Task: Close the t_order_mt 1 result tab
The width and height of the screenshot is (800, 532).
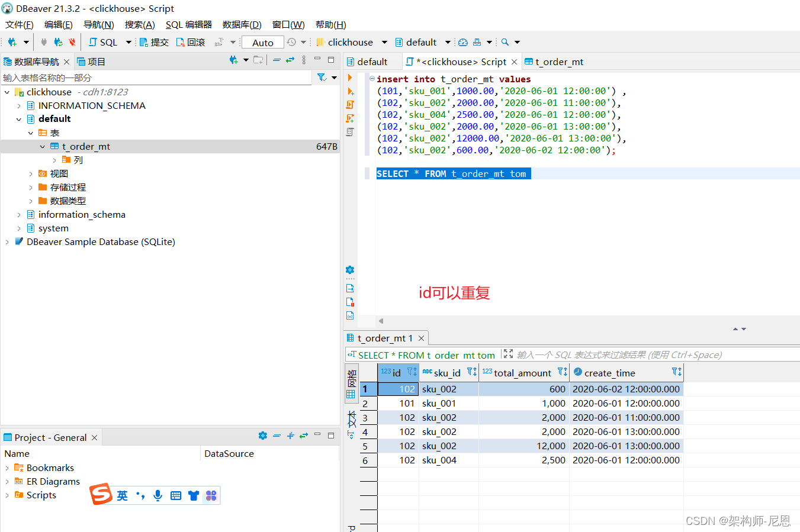Action: point(422,338)
